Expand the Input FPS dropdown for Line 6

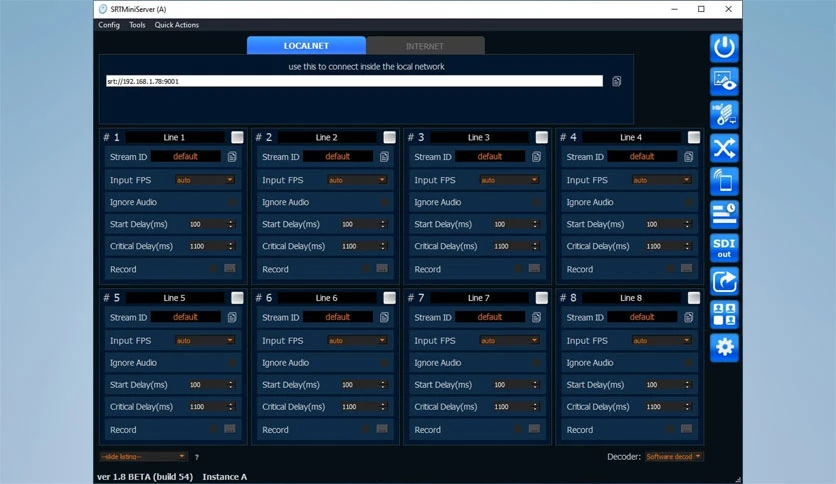tap(357, 341)
